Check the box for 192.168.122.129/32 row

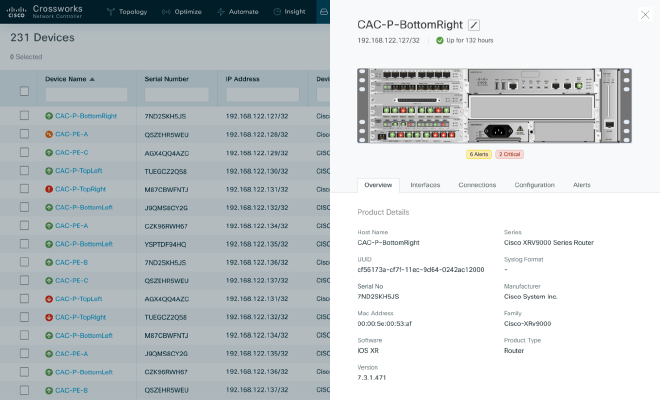(24, 152)
